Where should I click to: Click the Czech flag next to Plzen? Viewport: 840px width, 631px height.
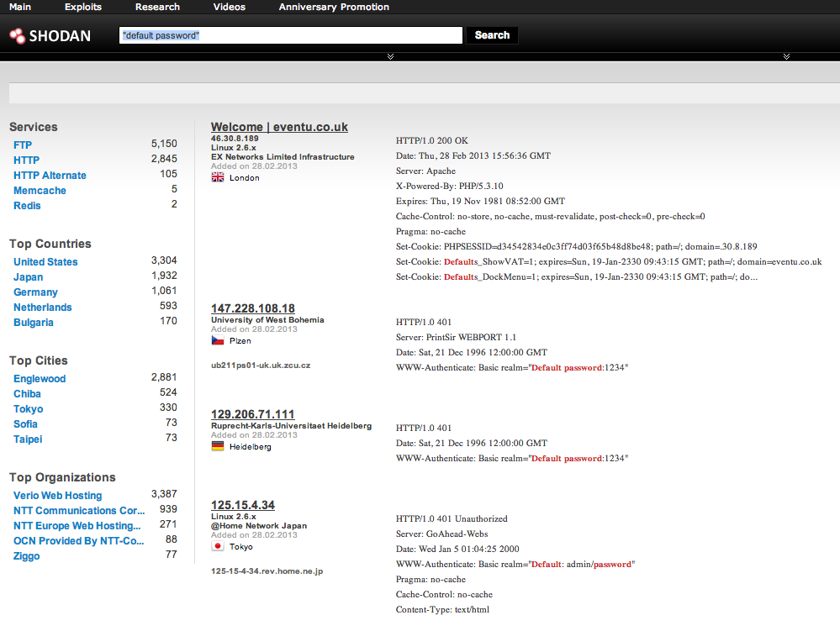pos(218,340)
